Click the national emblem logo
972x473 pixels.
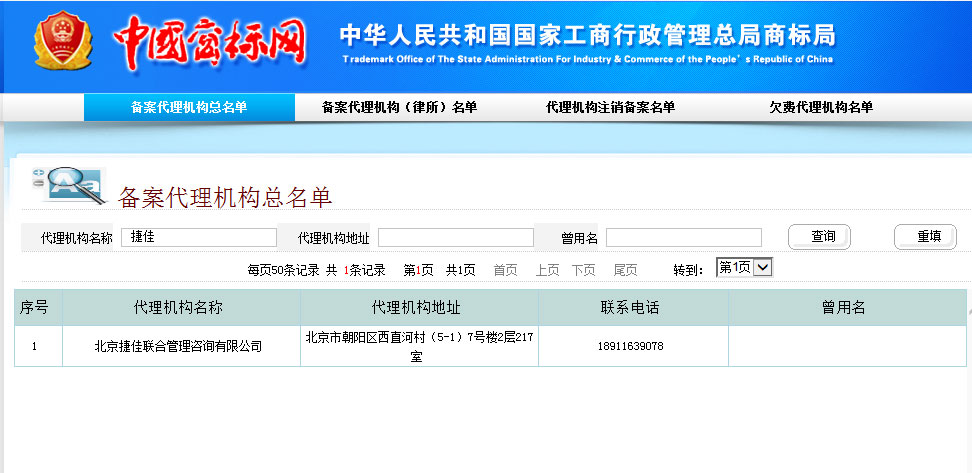click(63, 41)
